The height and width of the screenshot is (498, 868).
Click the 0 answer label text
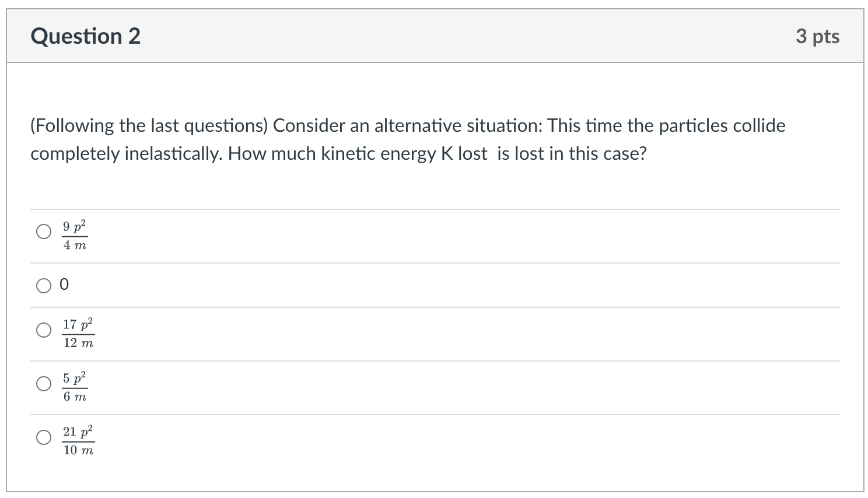(x=64, y=285)
